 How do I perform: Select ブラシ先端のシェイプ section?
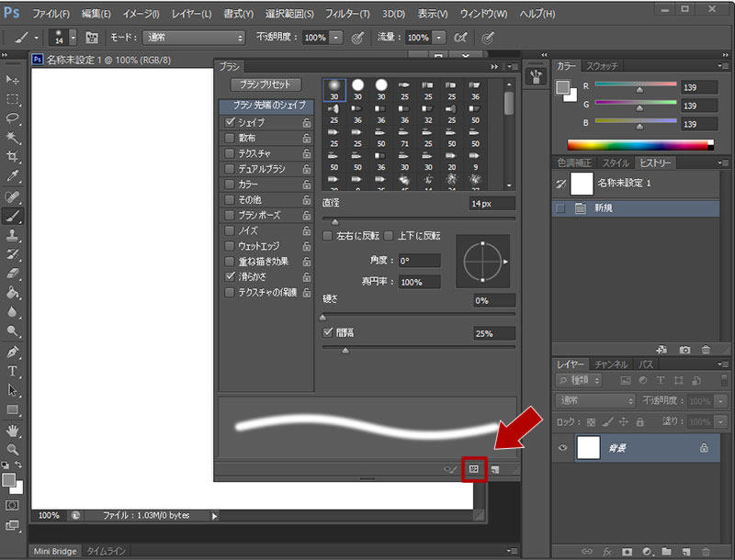point(266,106)
